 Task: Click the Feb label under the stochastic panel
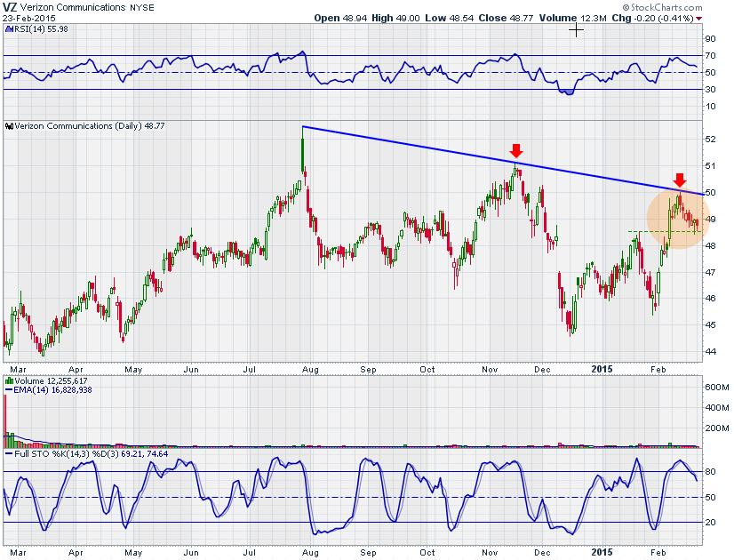pos(658,553)
